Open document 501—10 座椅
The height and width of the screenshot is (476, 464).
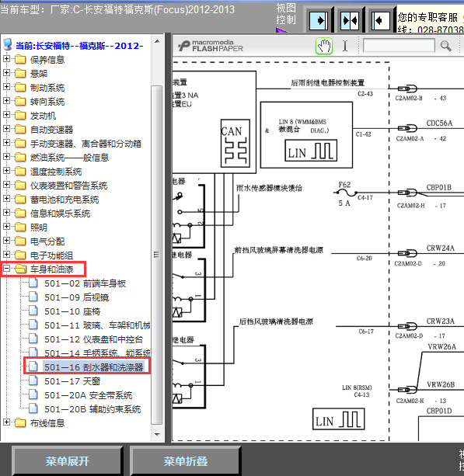tap(72, 311)
